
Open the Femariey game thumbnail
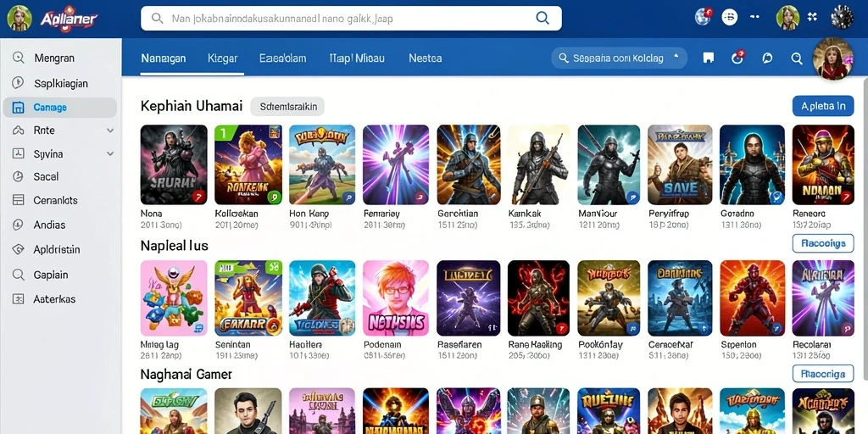coord(396,165)
